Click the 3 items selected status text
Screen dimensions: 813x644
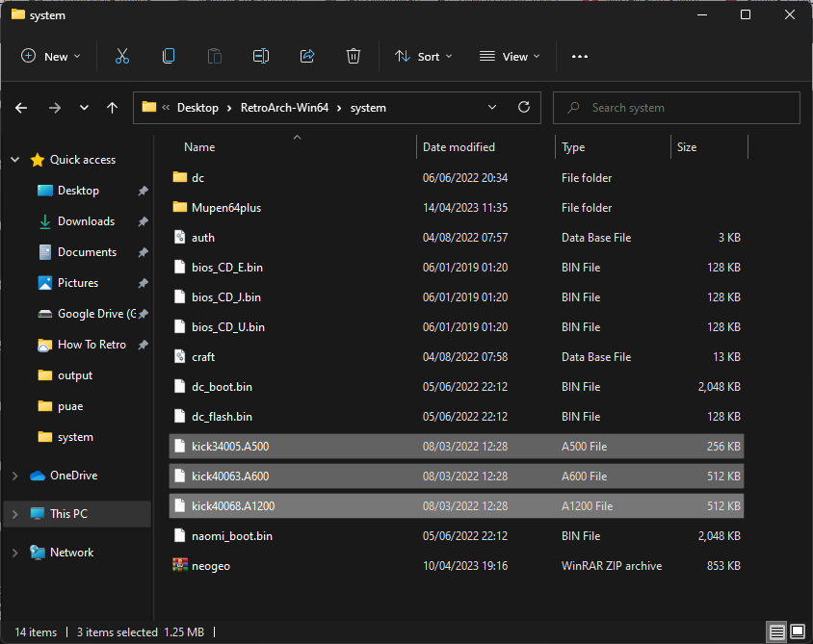coord(118,632)
